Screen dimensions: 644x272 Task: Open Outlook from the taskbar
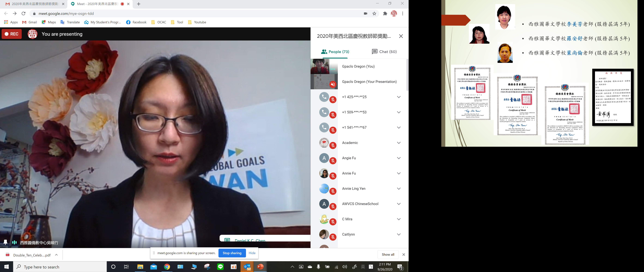[247, 267]
